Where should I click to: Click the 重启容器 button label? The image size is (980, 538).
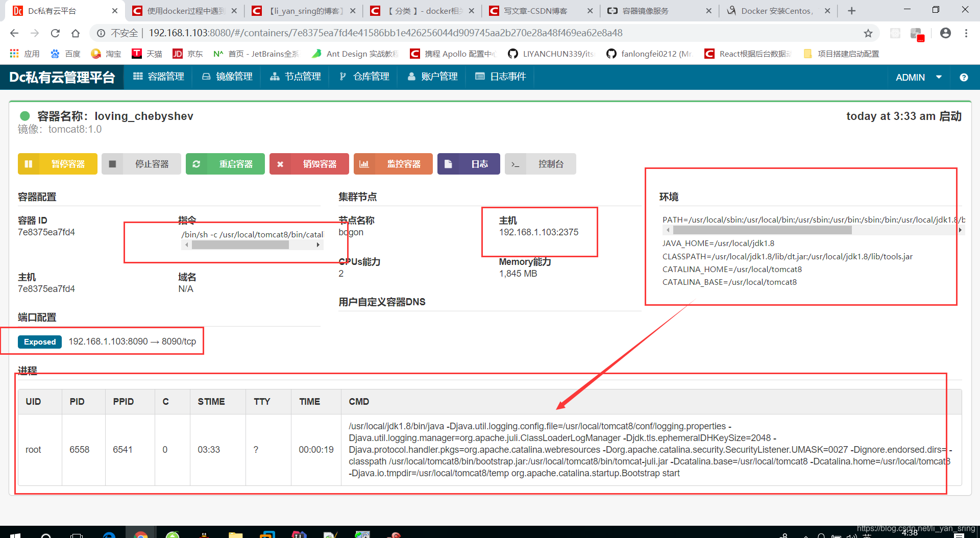[236, 164]
